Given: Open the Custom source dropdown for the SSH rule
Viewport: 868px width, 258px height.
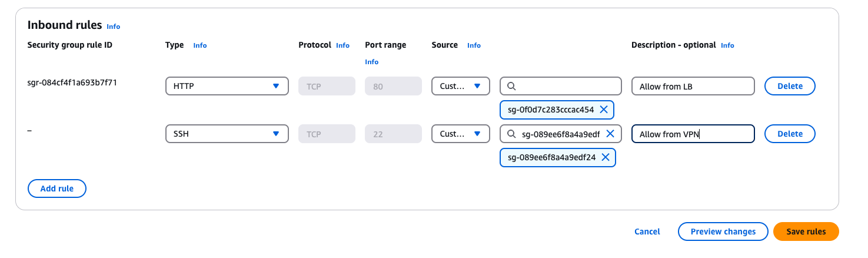Looking at the screenshot, I should [460, 134].
